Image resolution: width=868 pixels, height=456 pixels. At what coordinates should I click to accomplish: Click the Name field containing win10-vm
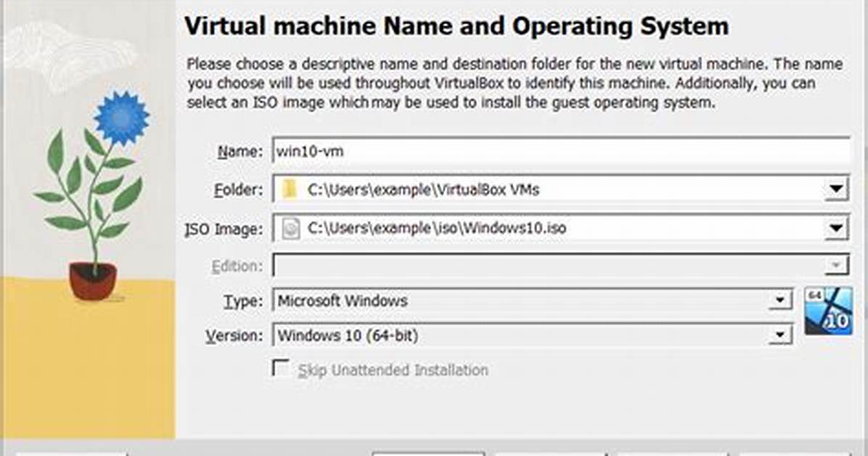click(x=561, y=150)
